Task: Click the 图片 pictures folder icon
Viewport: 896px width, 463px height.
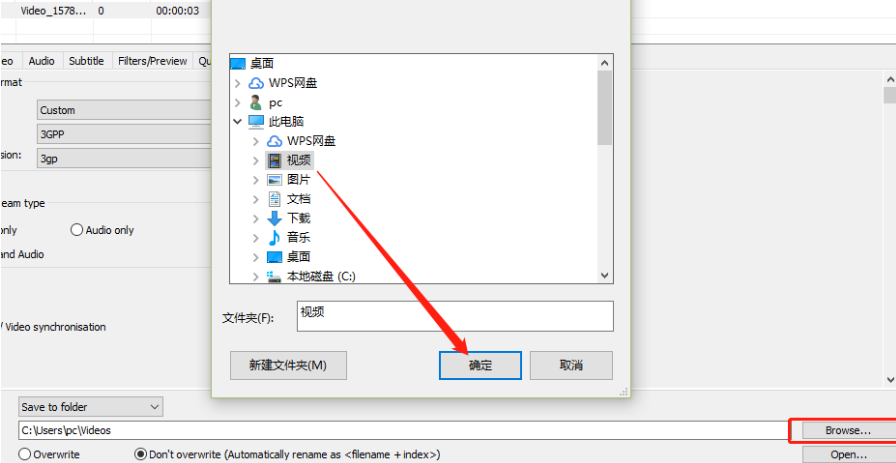Action: (274, 179)
